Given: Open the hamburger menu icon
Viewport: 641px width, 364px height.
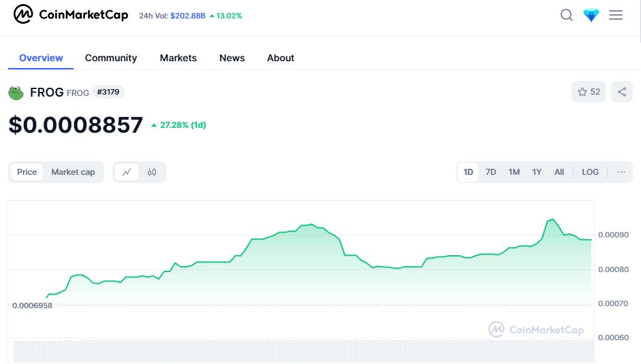Looking at the screenshot, I should coord(616,15).
